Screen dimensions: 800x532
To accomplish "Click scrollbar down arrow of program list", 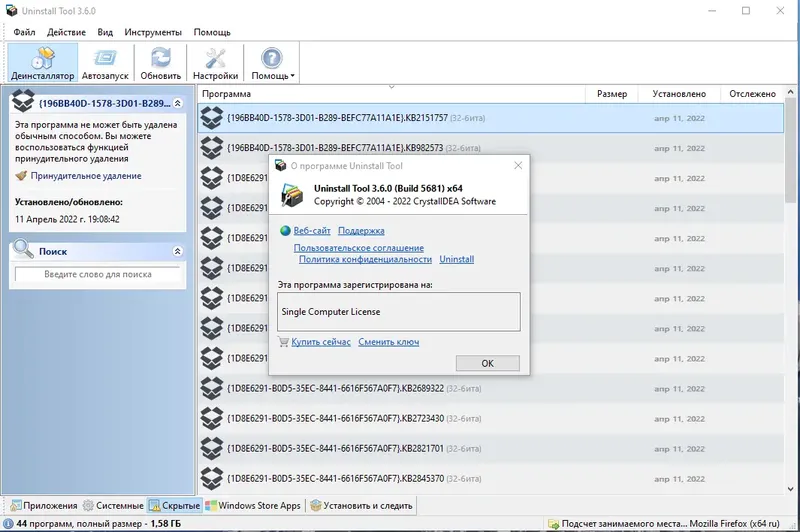I will pos(791,489).
